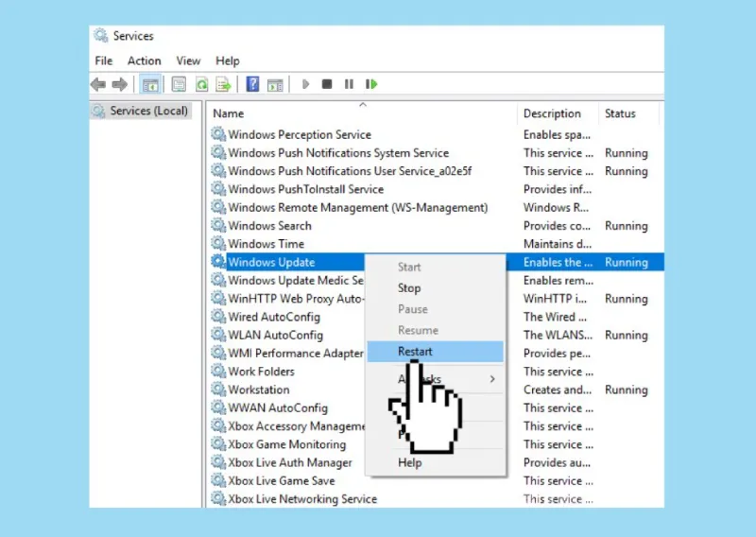The width and height of the screenshot is (756, 537).
Task: Sort by the Name column header
Action: [228, 113]
